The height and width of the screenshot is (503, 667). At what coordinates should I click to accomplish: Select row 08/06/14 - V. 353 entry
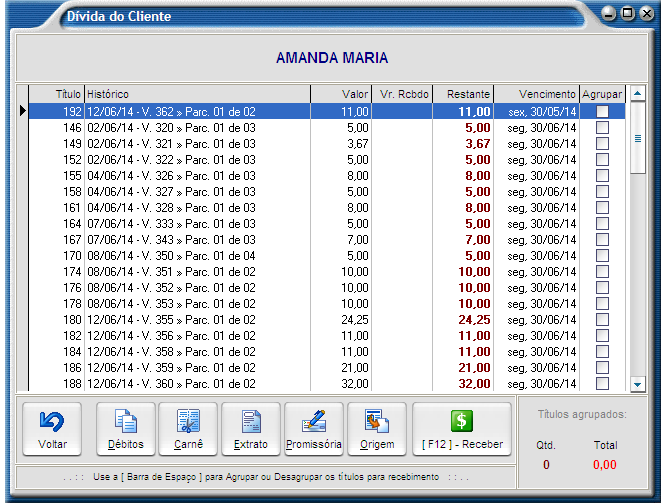pyautogui.click(x=327, y=304)
